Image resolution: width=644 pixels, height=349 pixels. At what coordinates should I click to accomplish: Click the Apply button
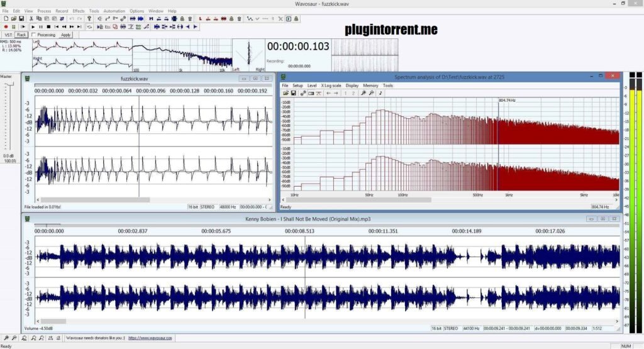65,35
